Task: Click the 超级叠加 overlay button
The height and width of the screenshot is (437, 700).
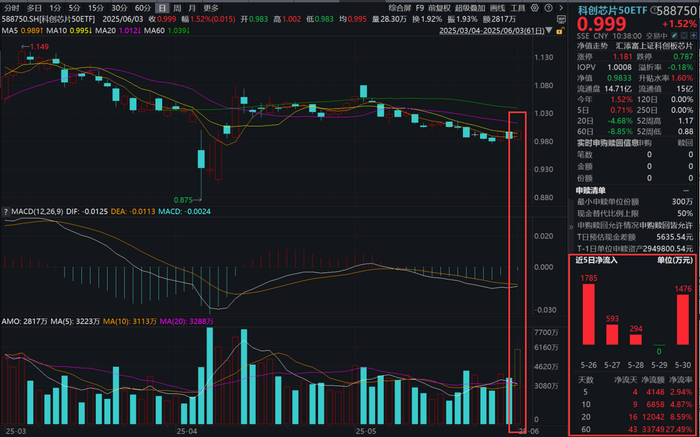Action: coord(470,8)
